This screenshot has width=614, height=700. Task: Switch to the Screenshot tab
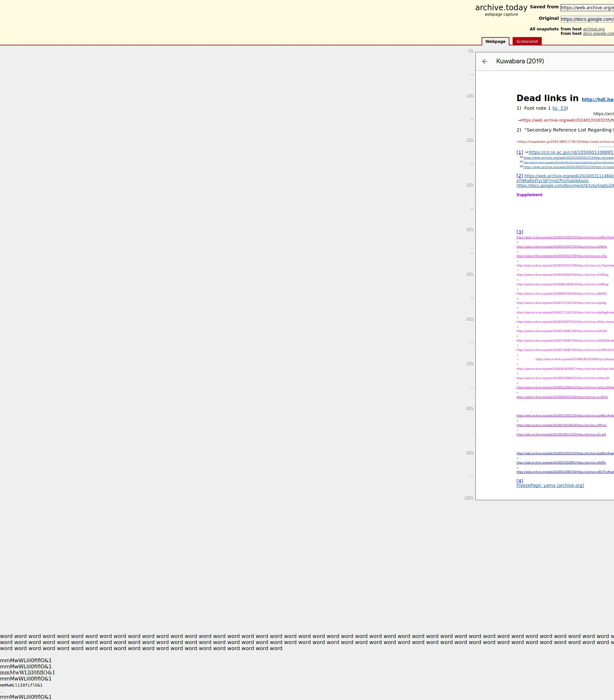[527, 42]
